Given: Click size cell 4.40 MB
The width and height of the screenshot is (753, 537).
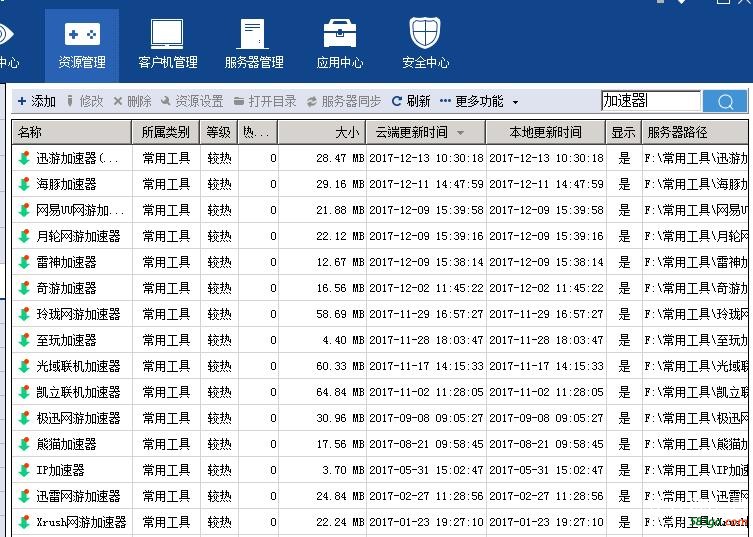Looking at the screenshot, I should pyautogui.click(x=343, y=340).
